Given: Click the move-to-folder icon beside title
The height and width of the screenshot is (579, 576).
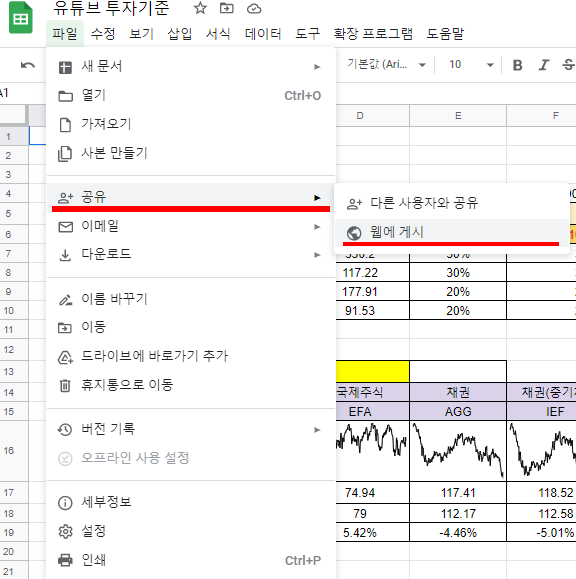Looking at the screenshot, I should click(x=226, y=8).
